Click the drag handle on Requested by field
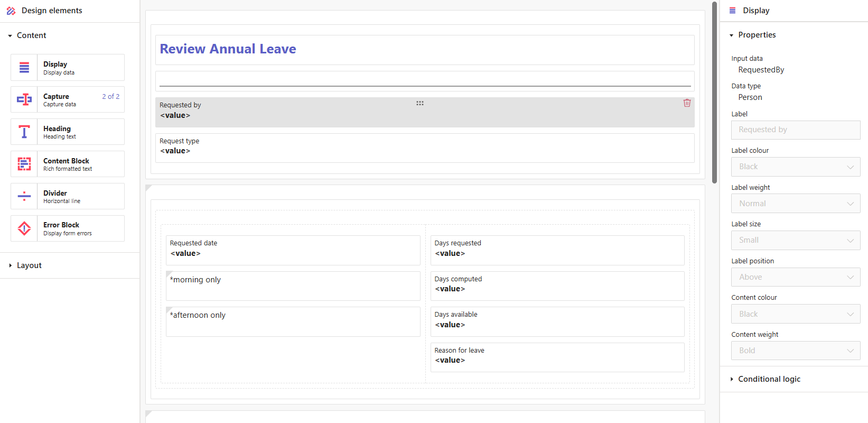Viewport: 868px width, 423px height. (420, 104)
